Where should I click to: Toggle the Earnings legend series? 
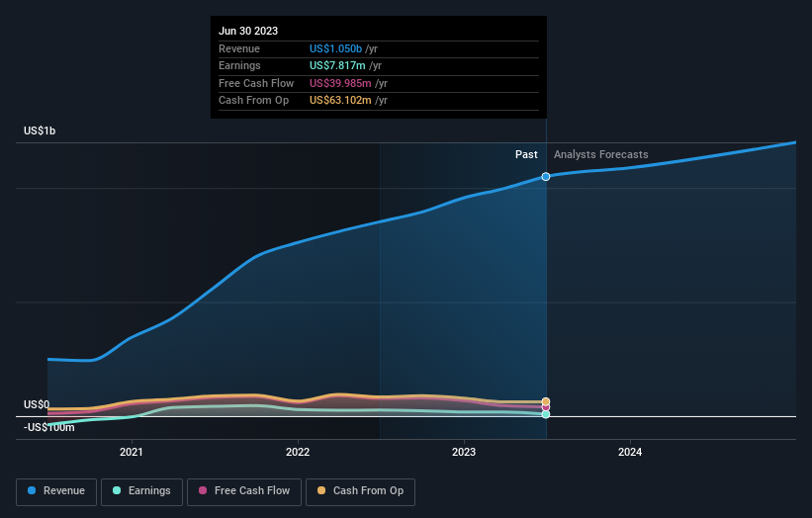141,491
